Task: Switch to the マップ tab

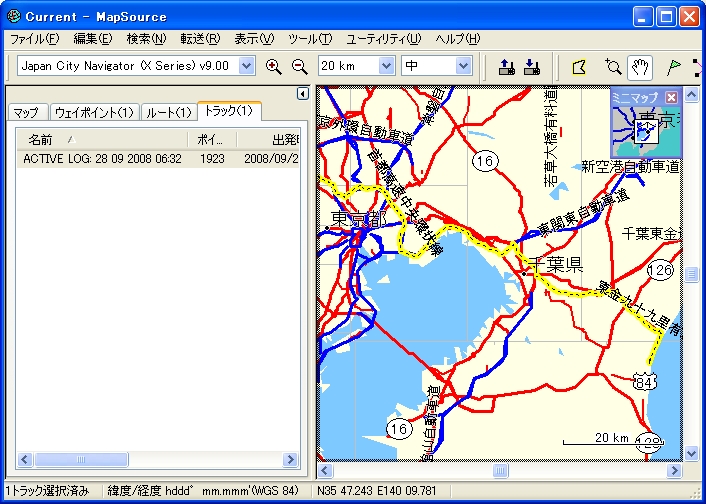Action: tap(26, 112)
